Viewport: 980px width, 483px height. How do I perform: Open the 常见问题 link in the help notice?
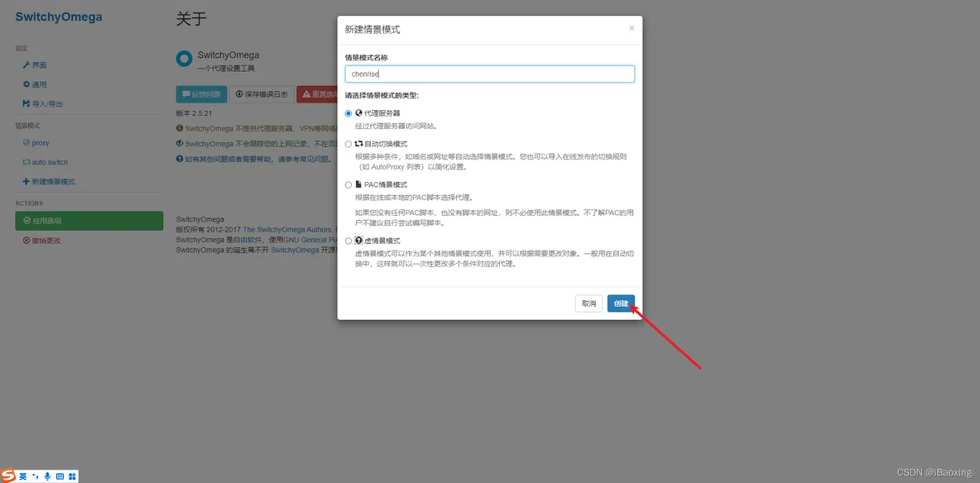tap(315, 159)
